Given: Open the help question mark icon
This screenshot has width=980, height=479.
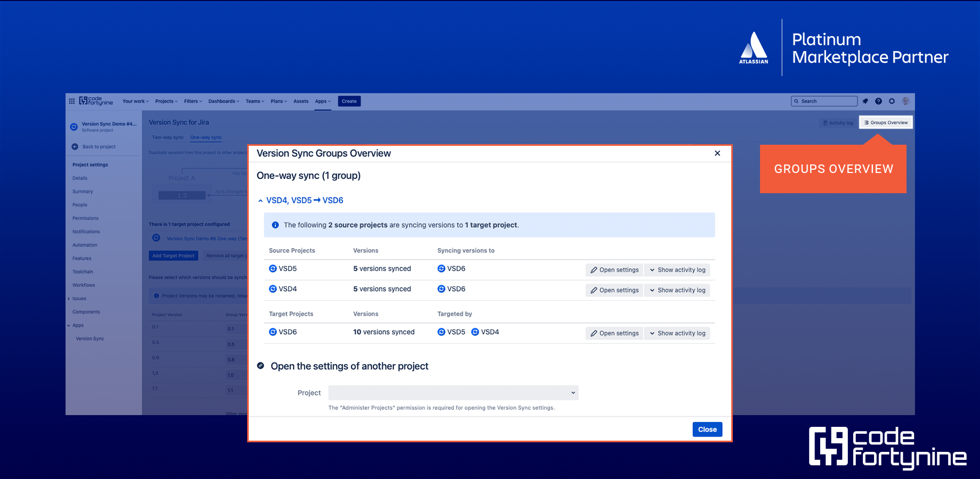Looking at the screenshot, I should [878, 101].
